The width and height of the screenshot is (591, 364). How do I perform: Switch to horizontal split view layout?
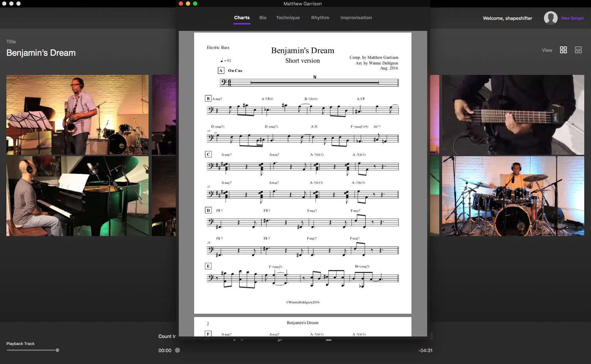pyautogui.click(x=578, y=50)
